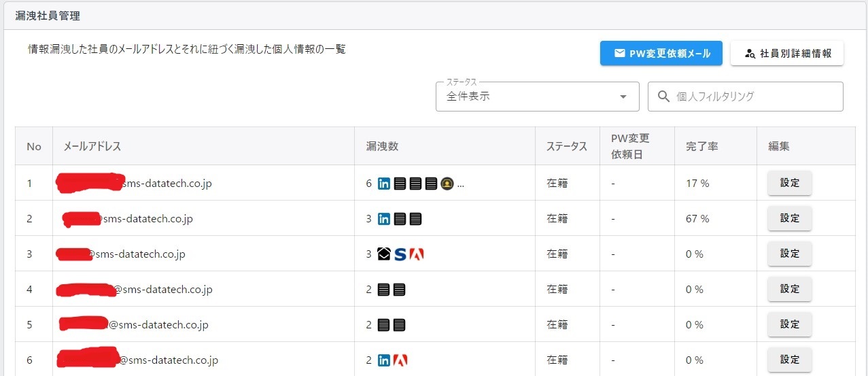Click the Adobe icon in row 6
Viewport: 868px width, 376px height.
coord(400,360)
